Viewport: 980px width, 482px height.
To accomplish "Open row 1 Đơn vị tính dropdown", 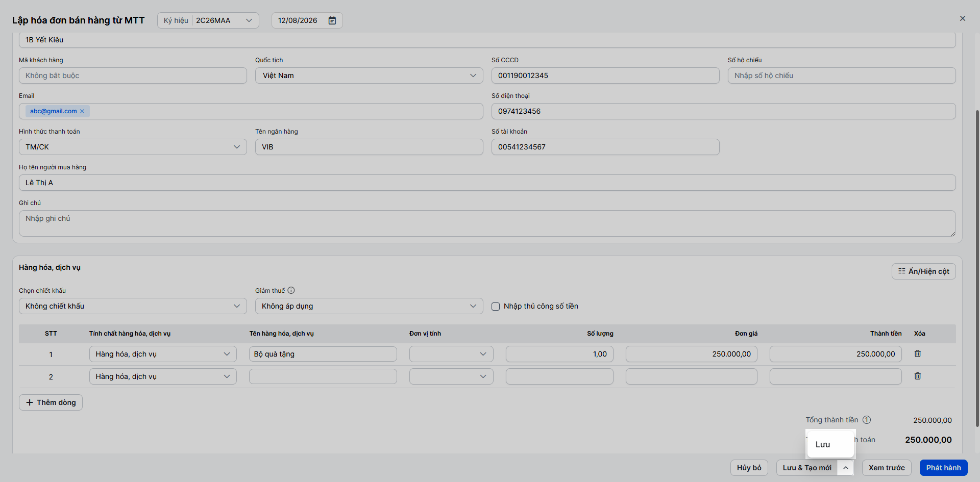I will point(451,354).
